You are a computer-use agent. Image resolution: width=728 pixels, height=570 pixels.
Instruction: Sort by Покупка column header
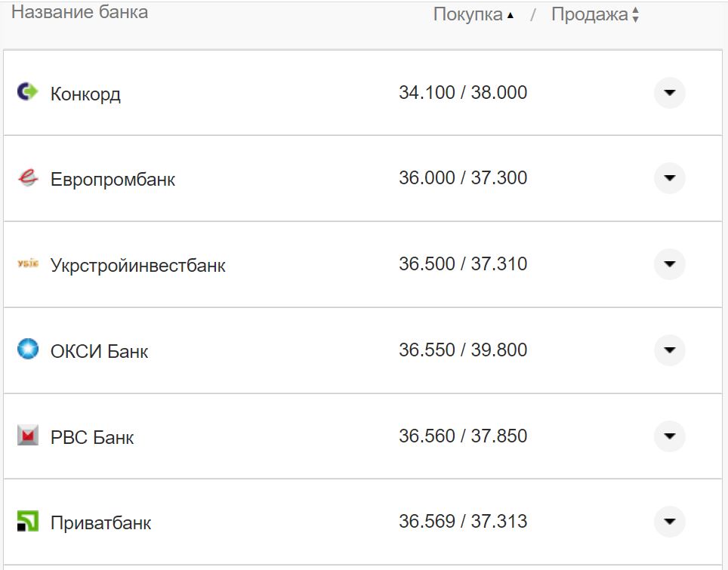tap(473, 14)
